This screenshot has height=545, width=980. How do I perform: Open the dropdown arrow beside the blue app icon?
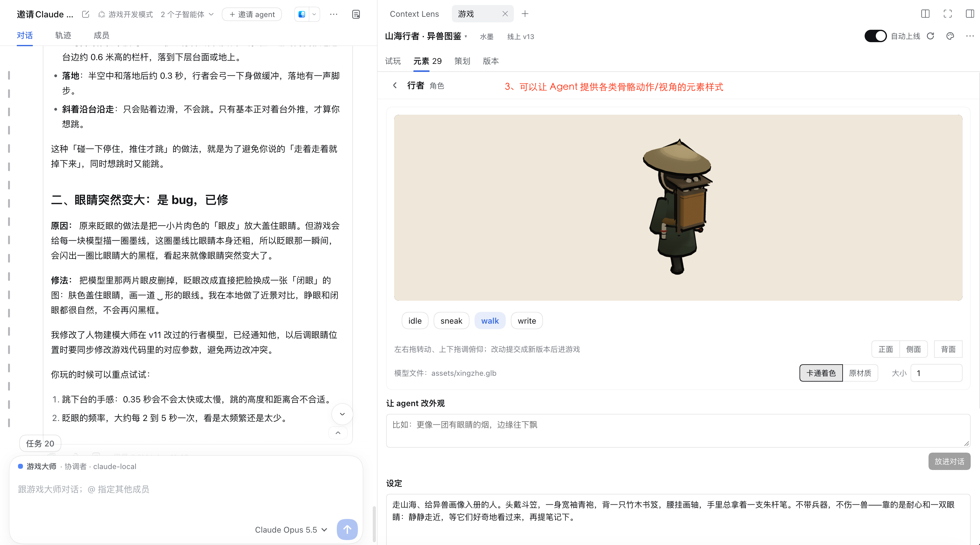click(314, 14)
